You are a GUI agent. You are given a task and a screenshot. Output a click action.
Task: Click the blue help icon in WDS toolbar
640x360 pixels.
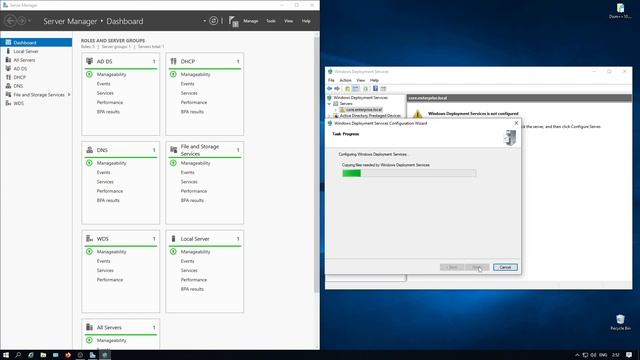(375, 89)
